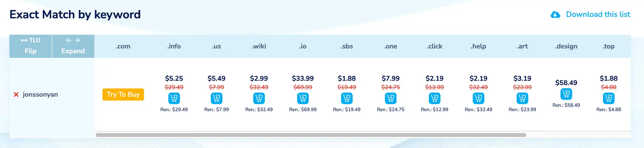Remove the jonssonyan keyword with red X
The height and width of the screenshot is (148, 644).
[x=16, y=95]
